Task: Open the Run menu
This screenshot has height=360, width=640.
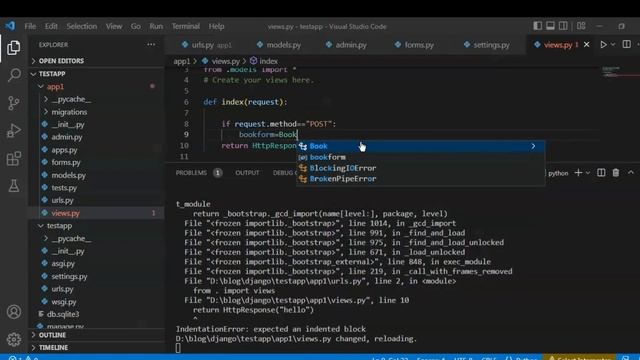Action: point(156,26)
